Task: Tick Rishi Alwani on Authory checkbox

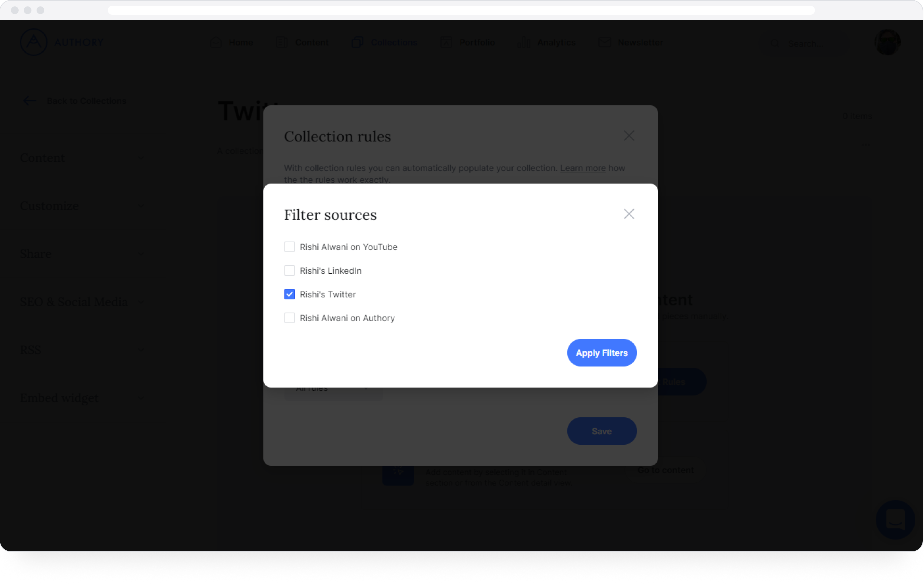Action: [290, 318]
